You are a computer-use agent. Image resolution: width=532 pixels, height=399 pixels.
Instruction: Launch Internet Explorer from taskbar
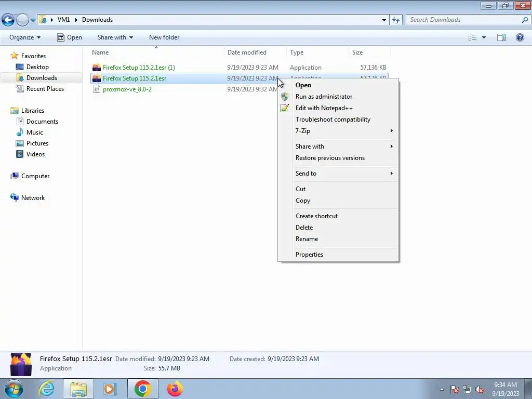pos(46,389)
